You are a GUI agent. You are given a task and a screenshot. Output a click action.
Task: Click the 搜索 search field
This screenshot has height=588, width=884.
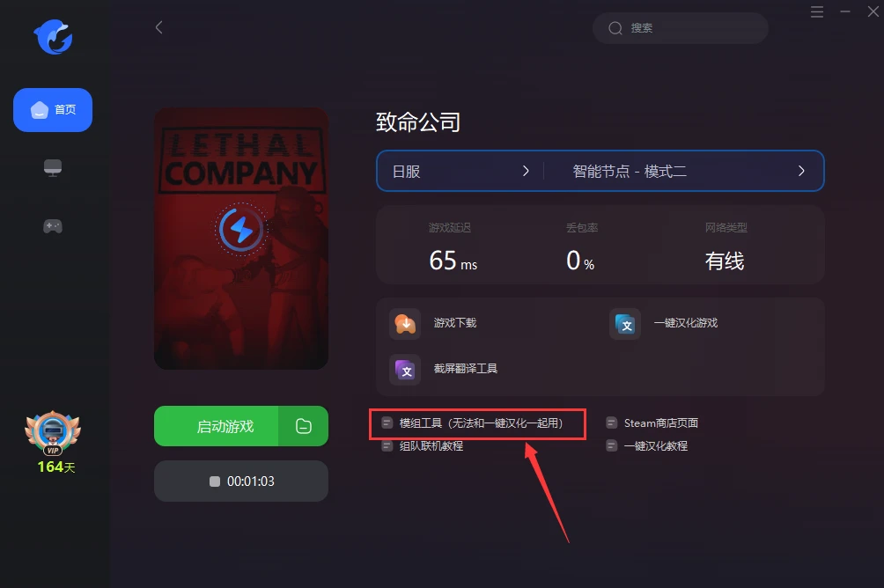[681, 28]
